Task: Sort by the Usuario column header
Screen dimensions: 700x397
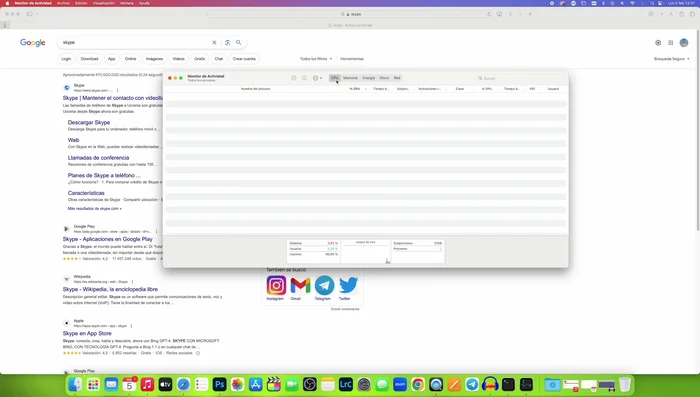Action: tap(553, 89)
